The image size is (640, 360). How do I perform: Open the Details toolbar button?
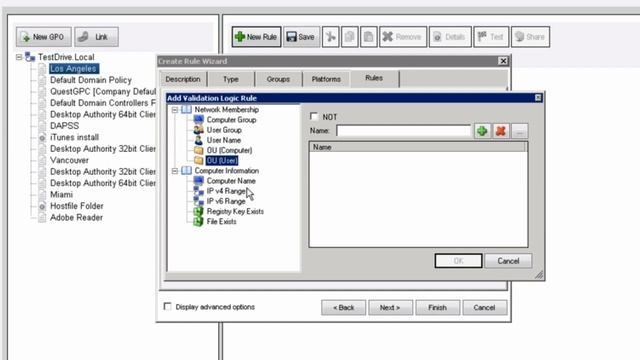tap(450, 37)
